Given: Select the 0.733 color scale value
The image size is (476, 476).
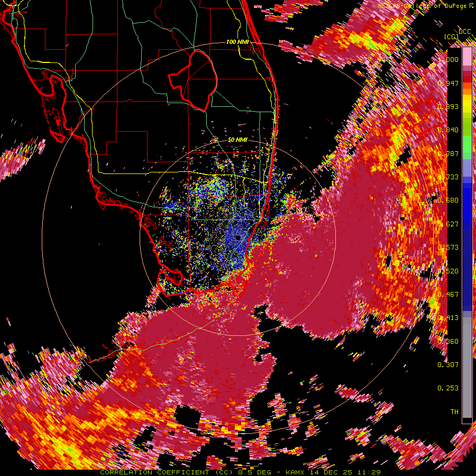Looking at the screenshot, I should 448,177.
